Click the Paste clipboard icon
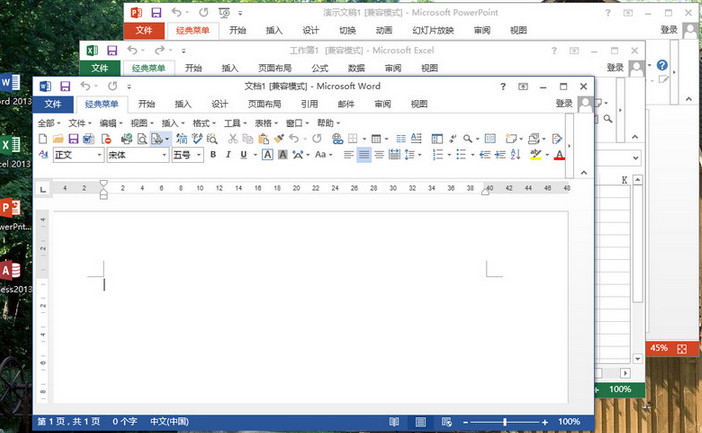Image resolution: width=702 pixels, height=433 pixels. tap(263, 139)
